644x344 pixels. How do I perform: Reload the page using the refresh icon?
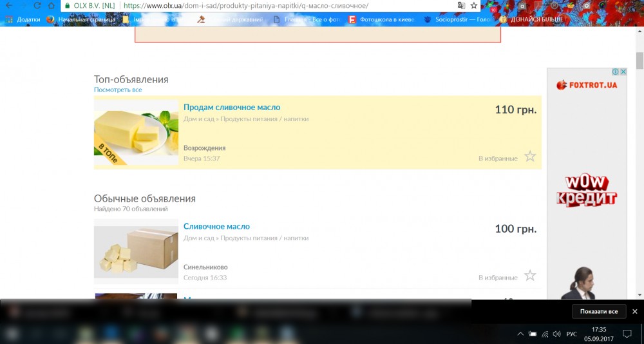[37, 6]
